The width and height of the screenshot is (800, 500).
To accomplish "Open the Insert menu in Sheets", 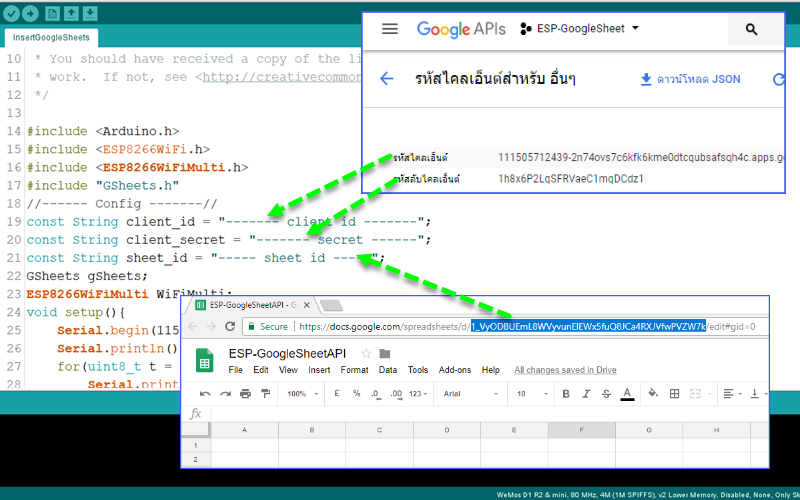I will [x=319, y=370].
